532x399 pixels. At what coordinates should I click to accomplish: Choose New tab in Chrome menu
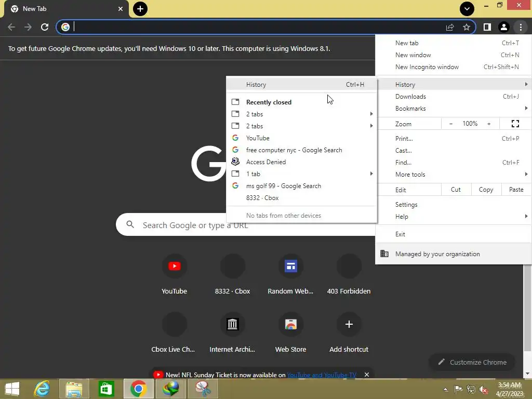[x=453, y=43]
